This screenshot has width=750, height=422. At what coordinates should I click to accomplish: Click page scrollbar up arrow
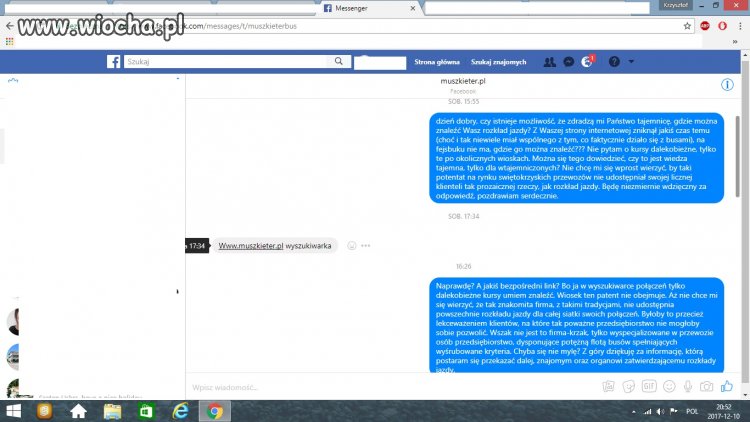pos(745,55)
